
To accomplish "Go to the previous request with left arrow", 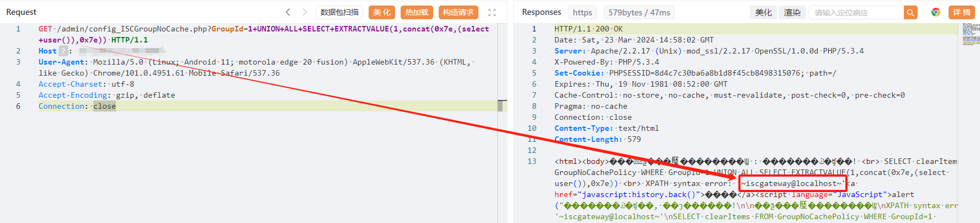I will [x=288, y=12].
